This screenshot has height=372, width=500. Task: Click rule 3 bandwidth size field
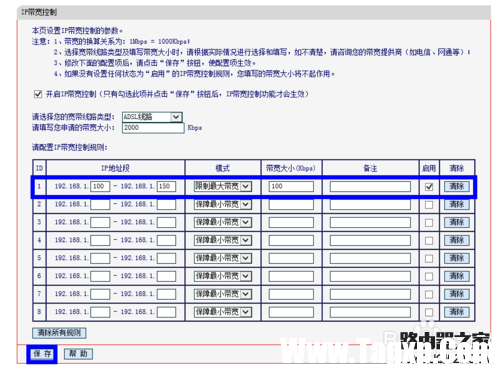(291, 222)
